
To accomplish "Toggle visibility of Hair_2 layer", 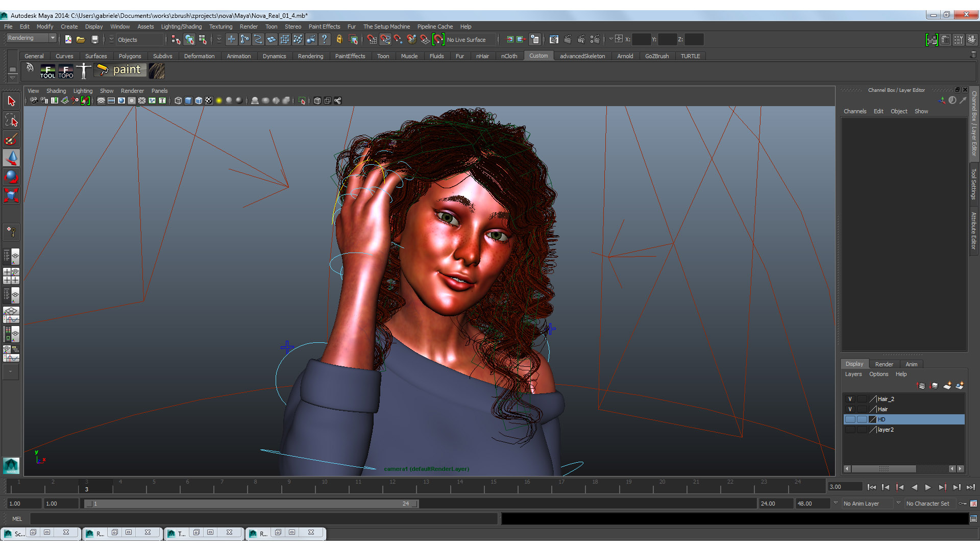I will [850, 399].
